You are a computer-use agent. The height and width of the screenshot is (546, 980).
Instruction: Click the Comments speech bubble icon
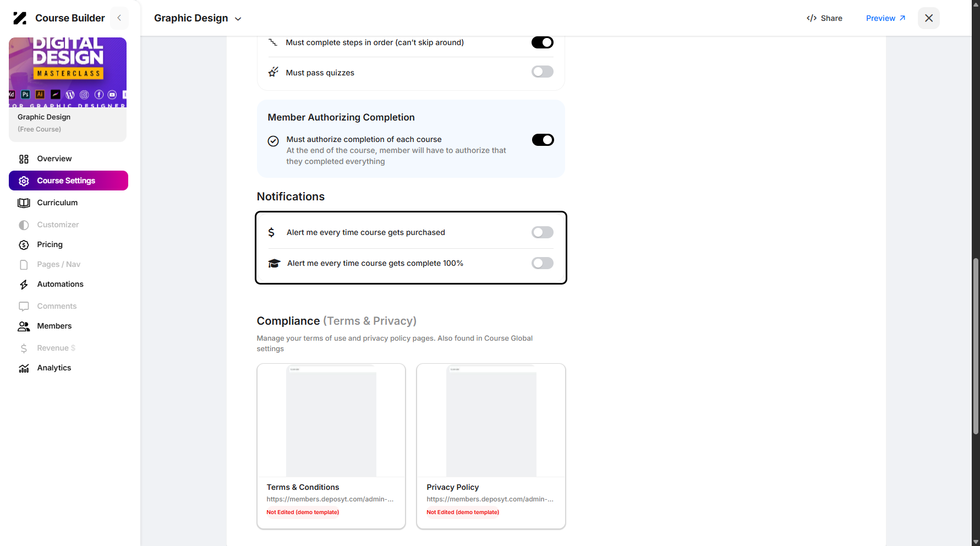pos(24,307)
